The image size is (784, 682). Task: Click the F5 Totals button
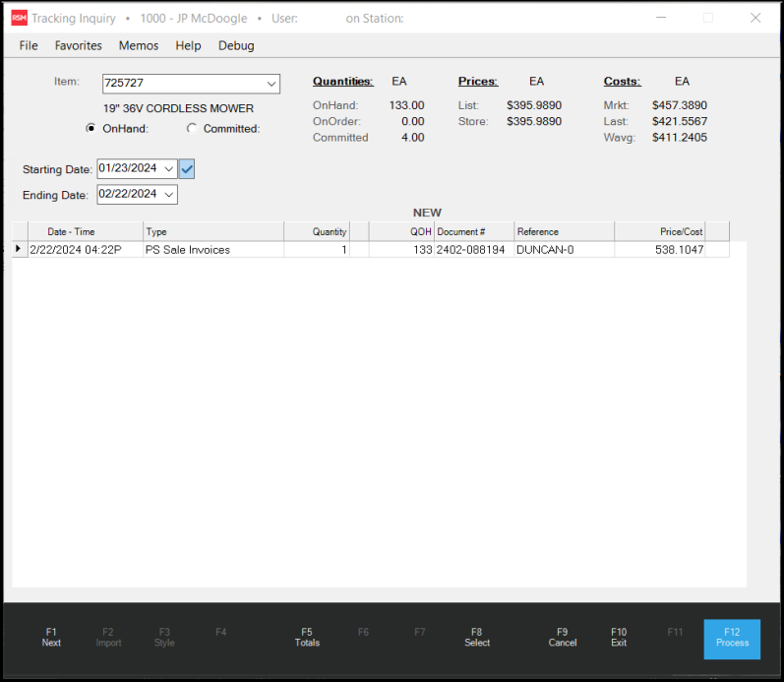pos(307,638)
